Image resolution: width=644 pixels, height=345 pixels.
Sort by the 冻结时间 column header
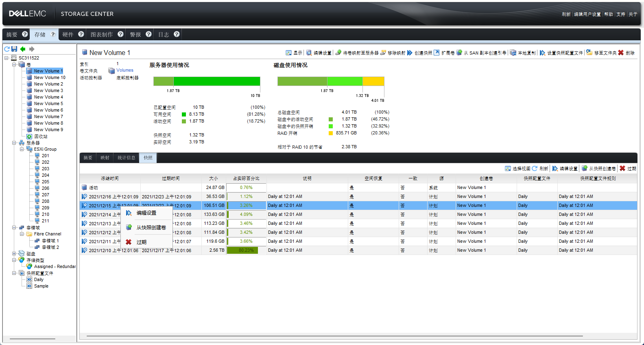click(110, 178)
